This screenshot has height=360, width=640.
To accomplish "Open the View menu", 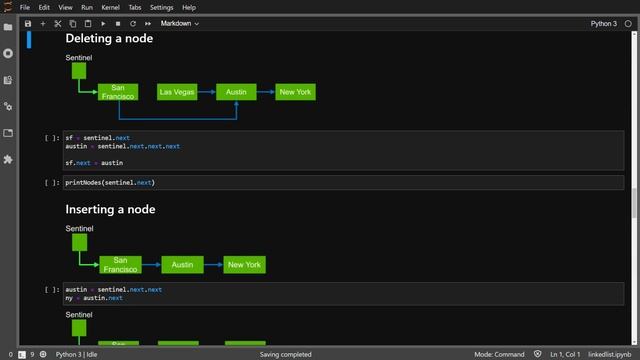I will pos(65,7).
